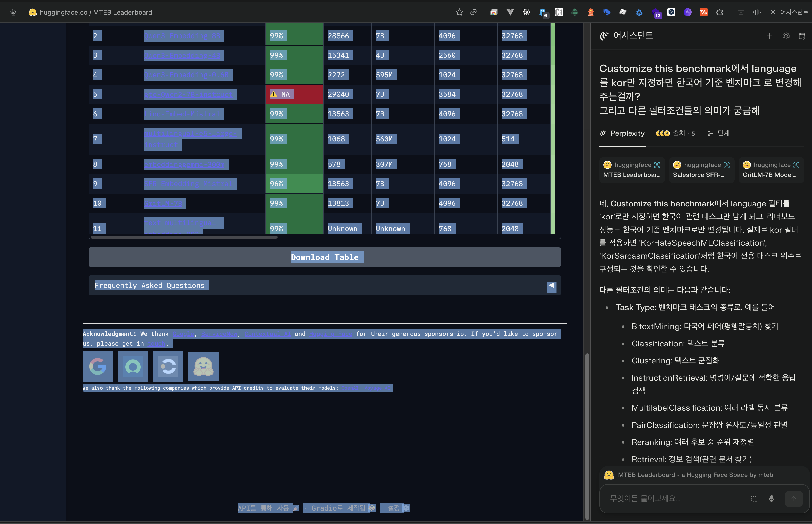812x524 pixels.
Task: Click the table horizontal scrollbar
Action: pos(184,237)
